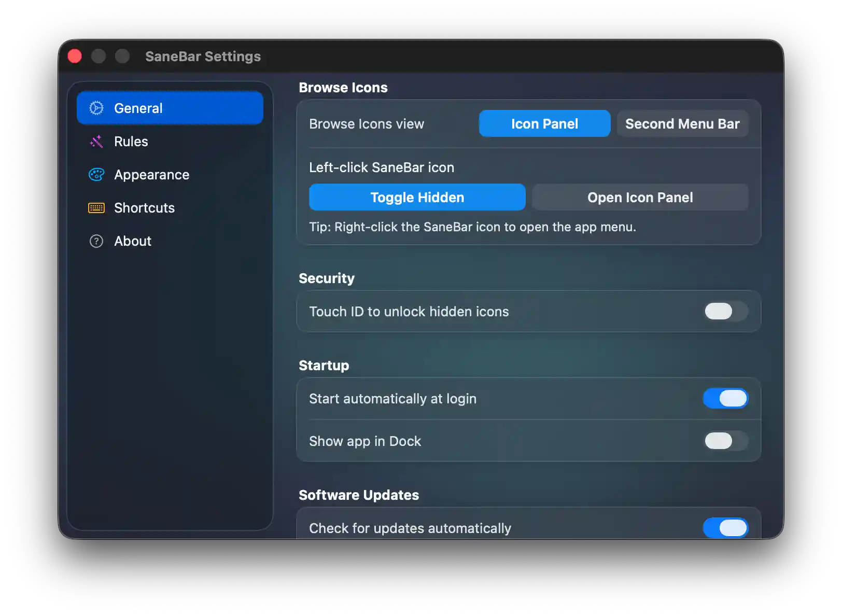Screen dimensions: 842x616
Task: Click the 'Browse Icons' section heading
Action: click(x=343, y=88)
